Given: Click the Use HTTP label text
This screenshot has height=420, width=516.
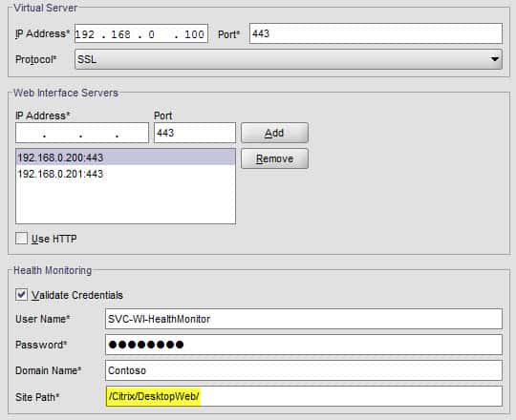Looking at the screenshot, I should [x=54, y=239].
